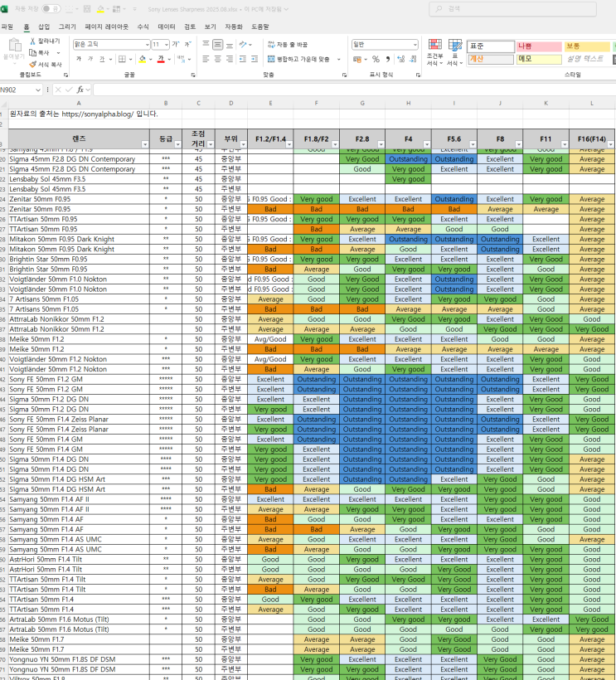The height and width of the screenshot is (680, 616).
Task: Apply the 계산 (Calculation) cell style
Action: pyautogui.click(x=490, y=59)
